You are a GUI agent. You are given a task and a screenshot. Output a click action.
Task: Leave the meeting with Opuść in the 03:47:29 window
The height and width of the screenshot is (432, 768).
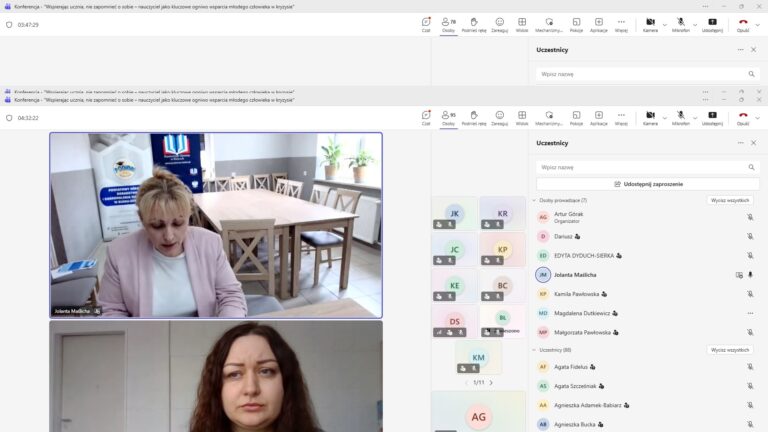[x=743, y=25]
